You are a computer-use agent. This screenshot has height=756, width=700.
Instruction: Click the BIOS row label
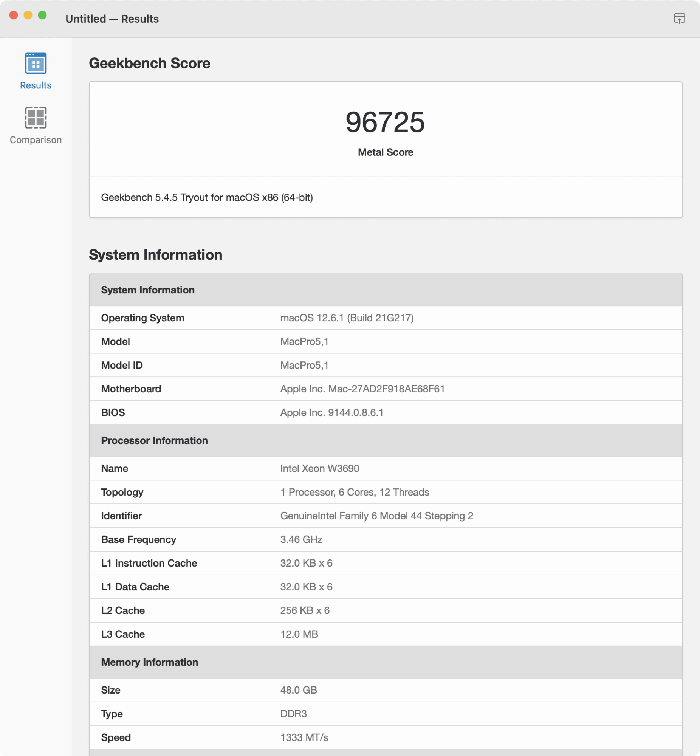click(x=113, y=412)
